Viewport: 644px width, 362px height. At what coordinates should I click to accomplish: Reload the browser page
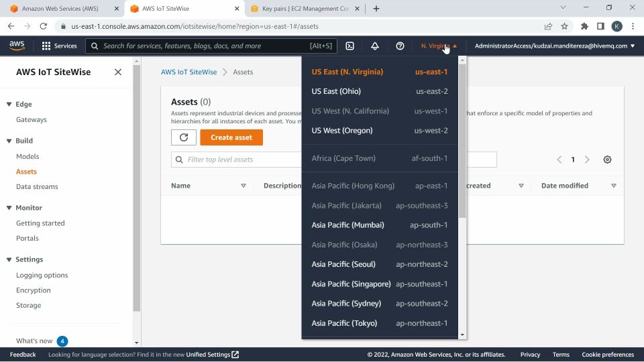point(43,26)
